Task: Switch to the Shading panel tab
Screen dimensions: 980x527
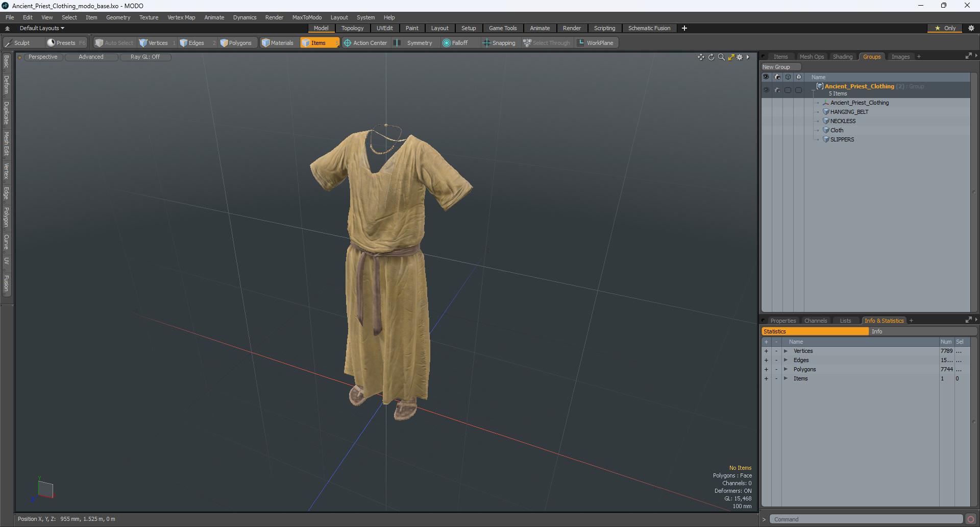Action: [x=843, y=57]
